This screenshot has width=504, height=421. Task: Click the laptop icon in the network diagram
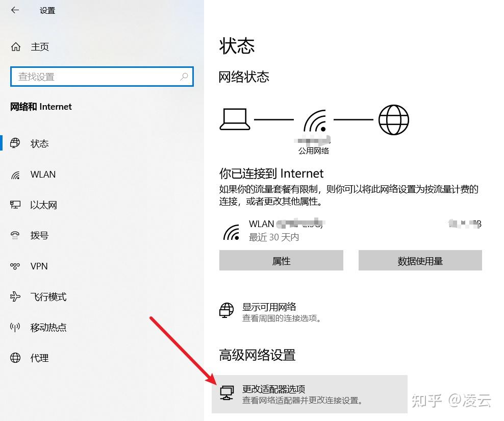point(235,119)
